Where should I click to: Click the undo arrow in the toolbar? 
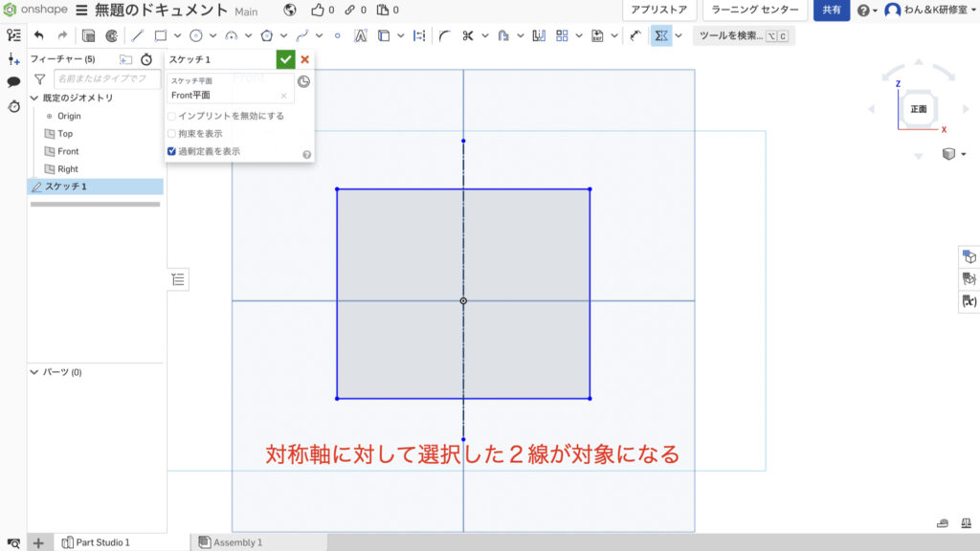tap(38, 35)
